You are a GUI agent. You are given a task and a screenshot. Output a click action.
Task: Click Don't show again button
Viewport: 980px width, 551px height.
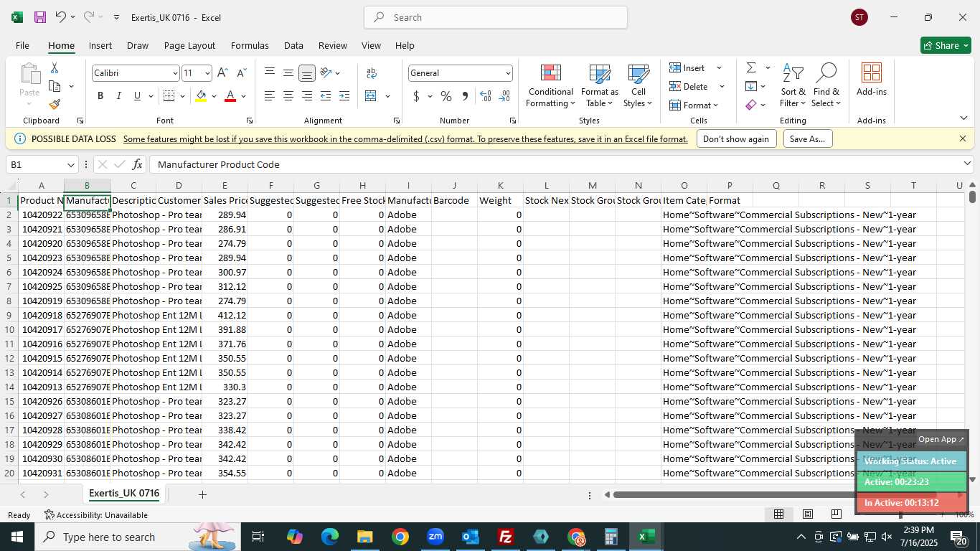tap(736, 138)
